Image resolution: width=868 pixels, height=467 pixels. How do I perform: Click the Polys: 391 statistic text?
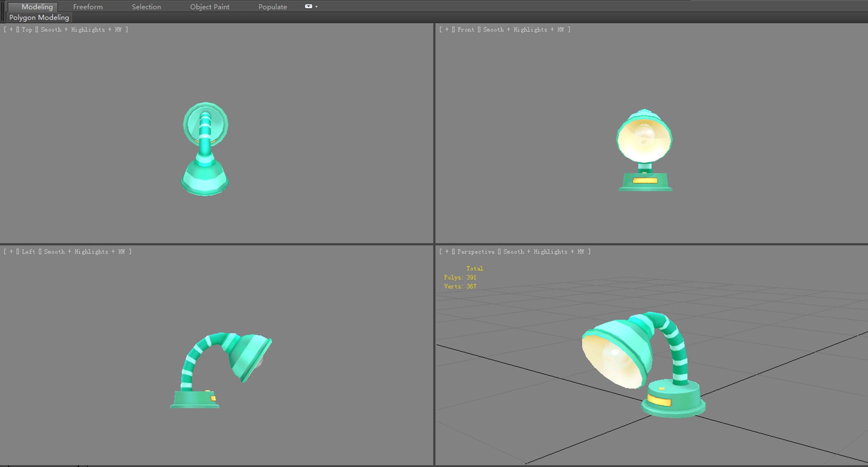point(460,277)
